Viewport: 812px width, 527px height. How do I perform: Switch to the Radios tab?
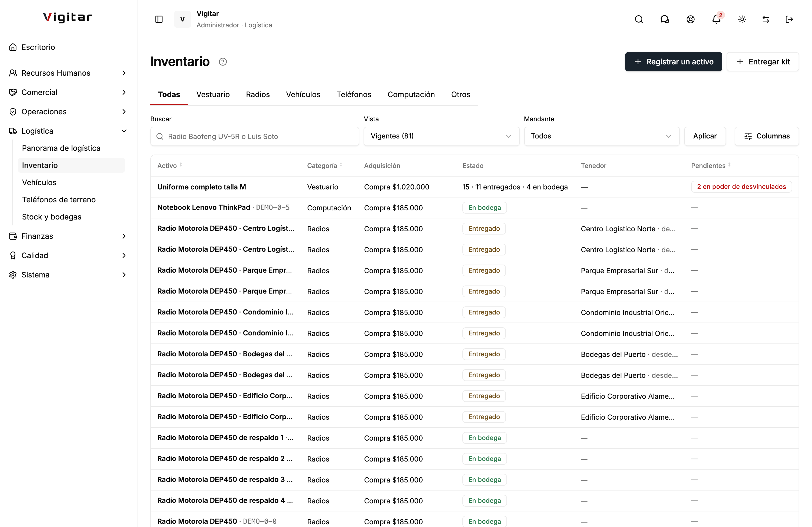coord(258,94)
